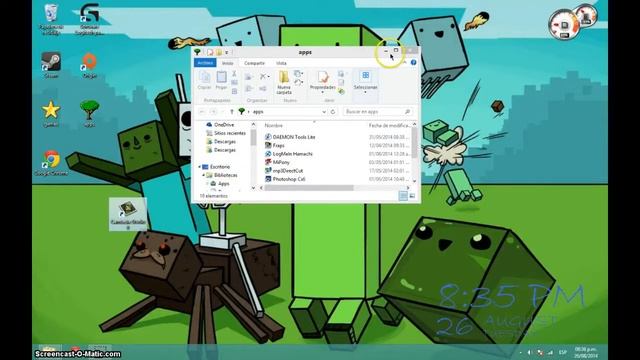640x360 pixels.
Task: Select the DAEMON Tools Lite file
Action: tap(290, 137)
